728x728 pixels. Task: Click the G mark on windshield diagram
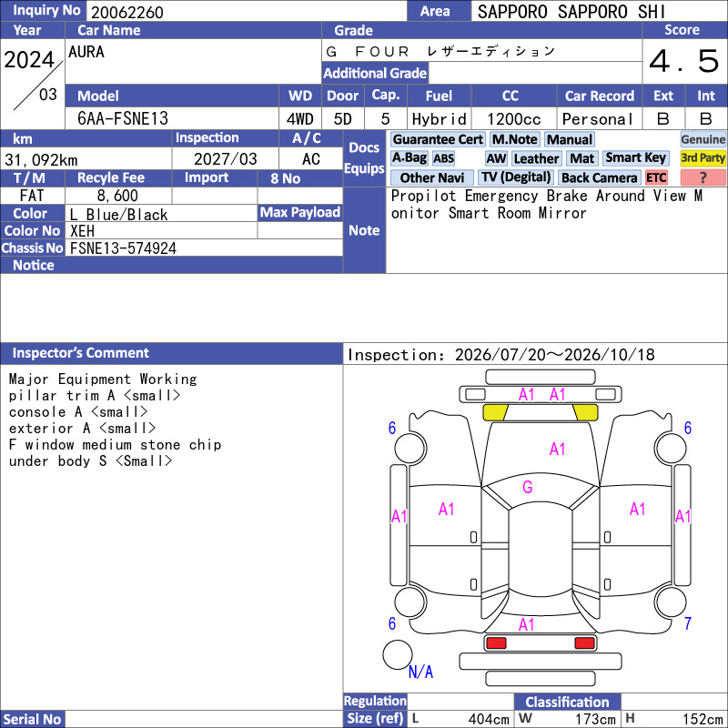pyautogui.click(x=528, y=487)
